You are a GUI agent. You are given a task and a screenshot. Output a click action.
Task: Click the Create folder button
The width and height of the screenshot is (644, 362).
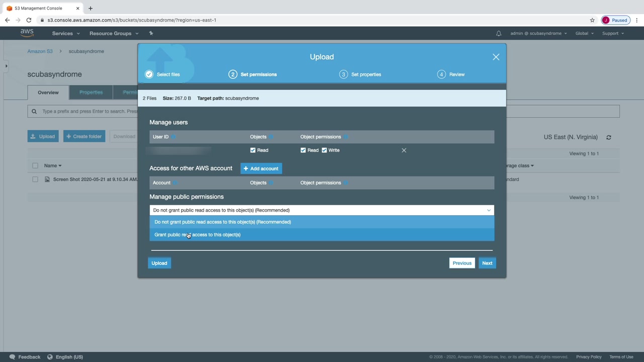point(84,136)
